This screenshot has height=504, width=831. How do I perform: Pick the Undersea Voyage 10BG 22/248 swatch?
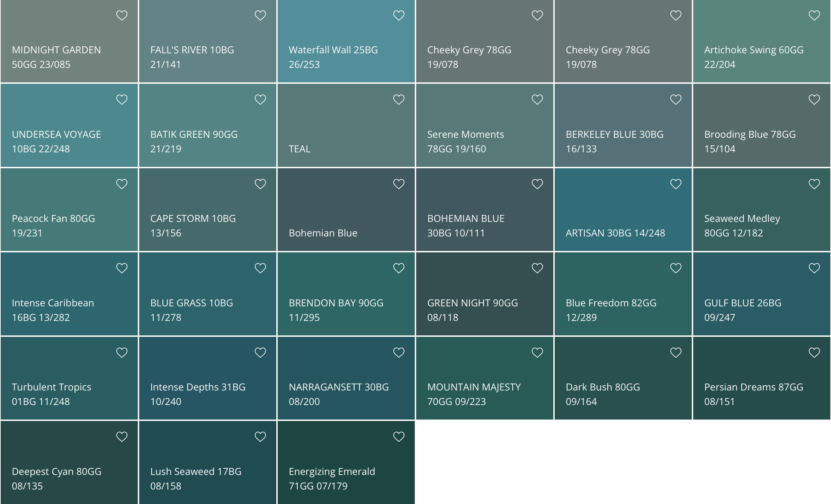(x=69, y=125)
